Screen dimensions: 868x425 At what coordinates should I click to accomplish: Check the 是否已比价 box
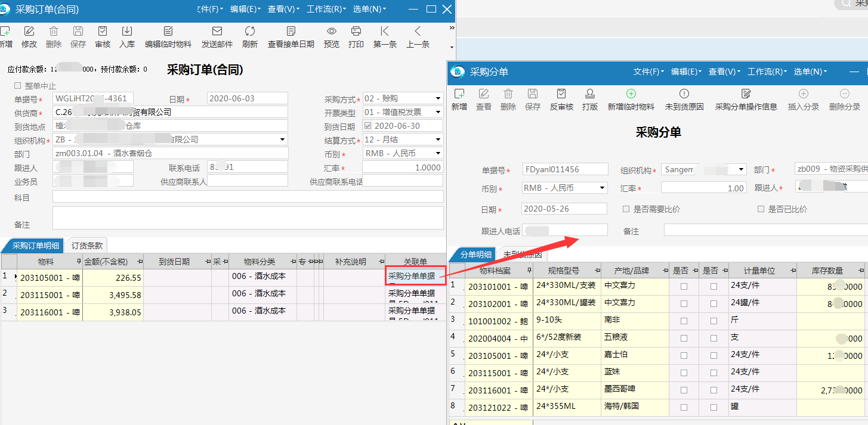click(761, 209)
